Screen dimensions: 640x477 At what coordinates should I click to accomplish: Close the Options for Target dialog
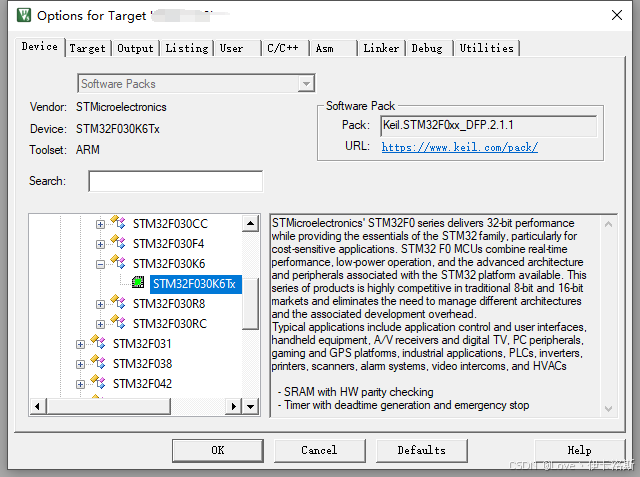pos(617,16)
